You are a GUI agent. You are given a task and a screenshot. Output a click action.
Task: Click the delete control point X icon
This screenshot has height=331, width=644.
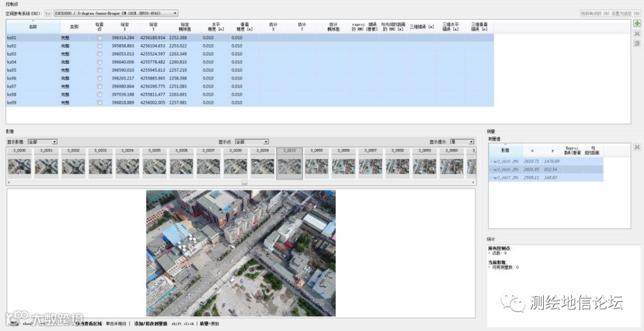click(x=637, y=33)
